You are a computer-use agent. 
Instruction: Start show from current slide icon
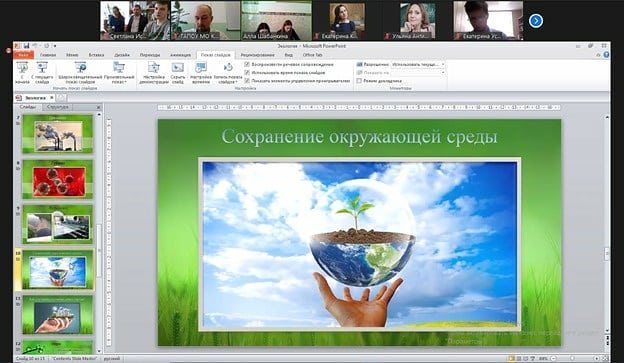click(x=42, y=67)
